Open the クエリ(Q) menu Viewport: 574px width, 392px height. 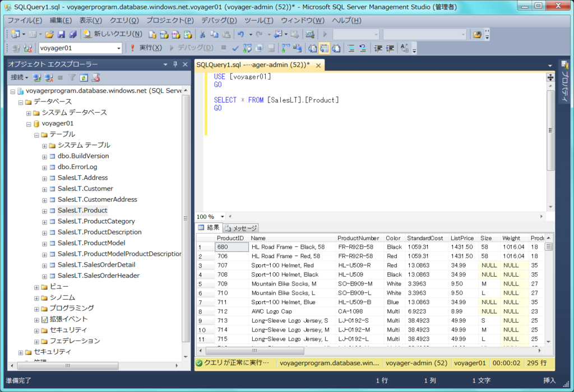pyautogui.click(x=124, y=21)
